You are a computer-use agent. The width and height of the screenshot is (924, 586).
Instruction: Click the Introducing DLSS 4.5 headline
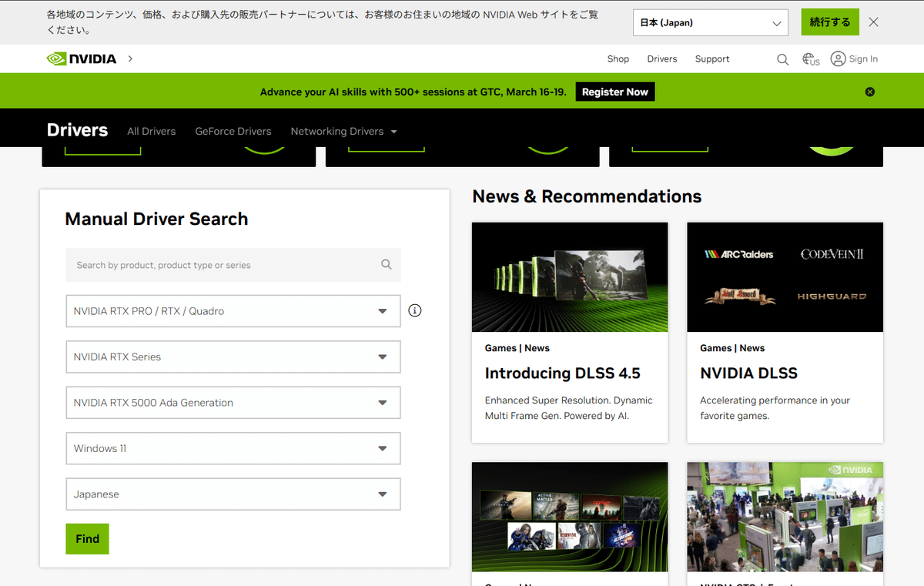[x=563, y=373]
